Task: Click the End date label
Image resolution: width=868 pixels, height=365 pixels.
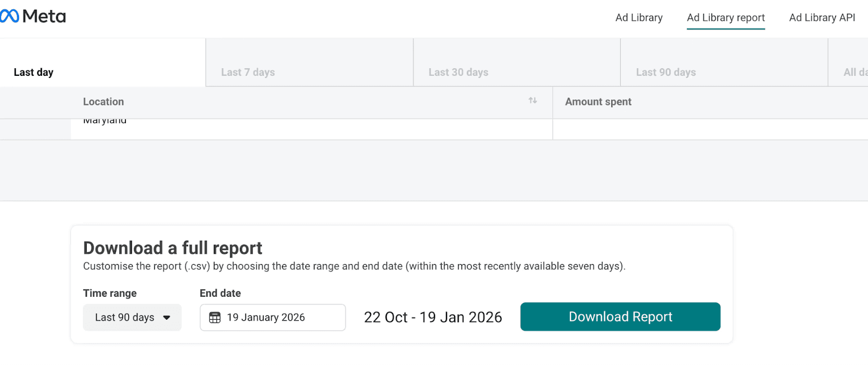Action: [x=220, y=294]
